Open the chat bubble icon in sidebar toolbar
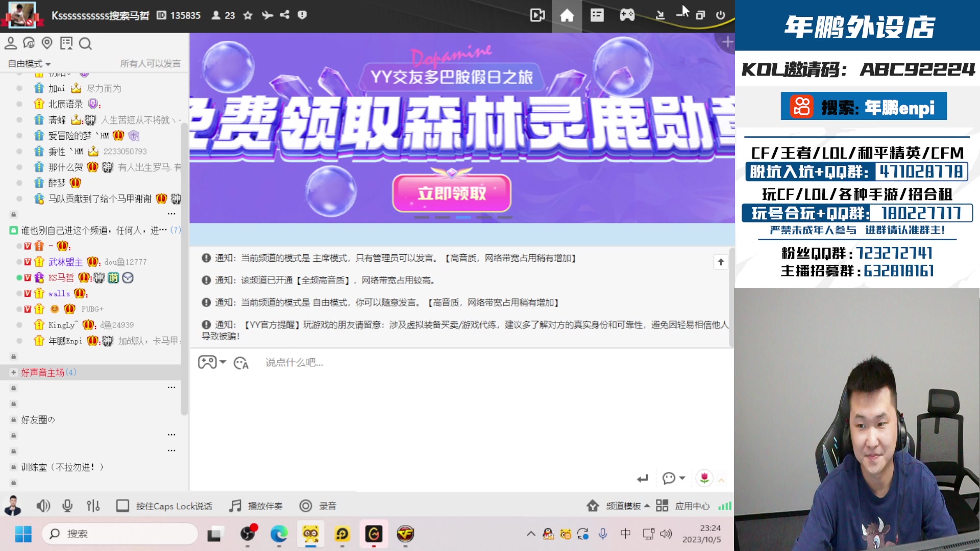 pyautogui.click(x=29, y=43)
